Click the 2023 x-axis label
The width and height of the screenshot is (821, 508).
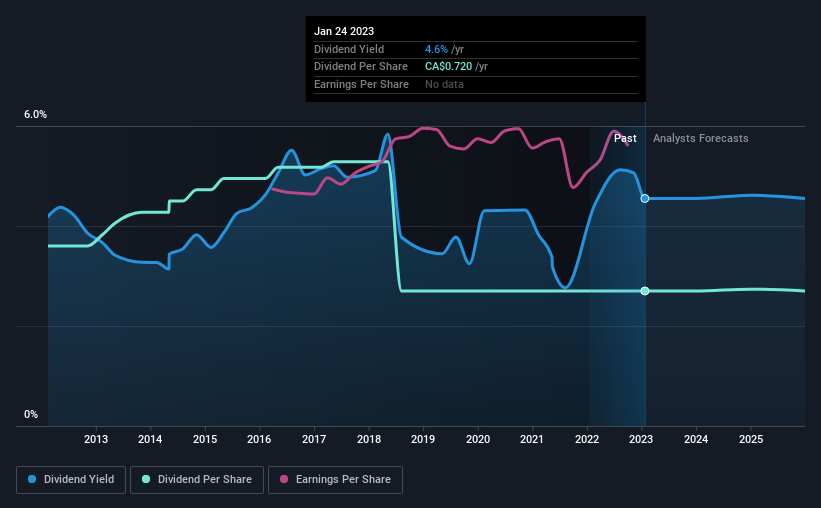pyautogui.click(x=641, y=439)
